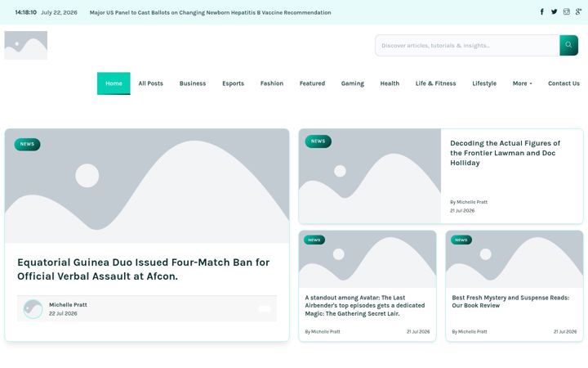The height and width of the screenshot is (368, 588).
Task: Open the Instagram social icon
Action: [567, 12]
